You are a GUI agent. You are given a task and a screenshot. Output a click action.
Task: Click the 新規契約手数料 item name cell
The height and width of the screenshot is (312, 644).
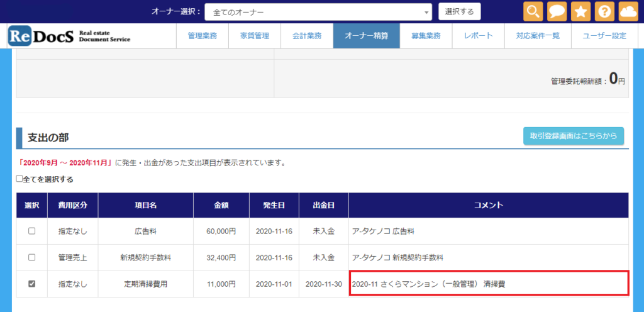[x=146, y=258]
